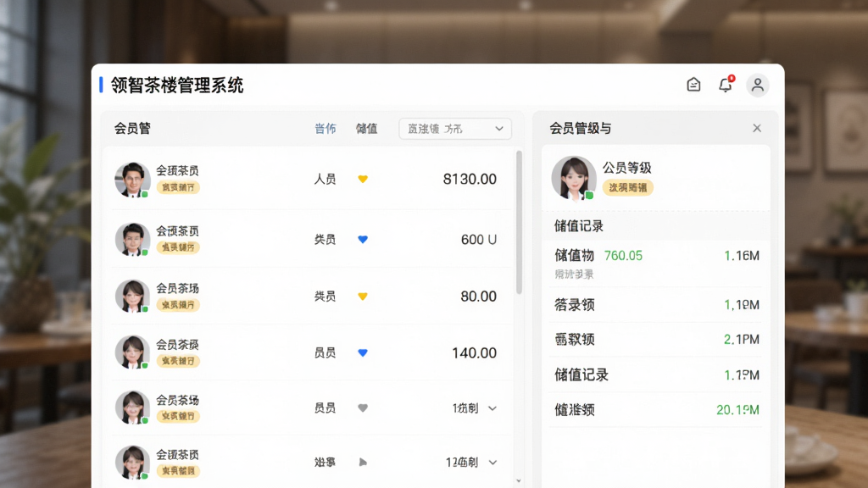The image size is (868, 488).
Task: Click the 8130.00 balance amount
Action: [x=470, y=180]
